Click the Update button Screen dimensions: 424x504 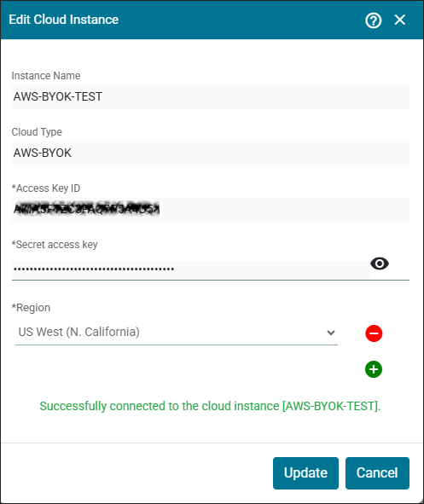tap(305, 473)
